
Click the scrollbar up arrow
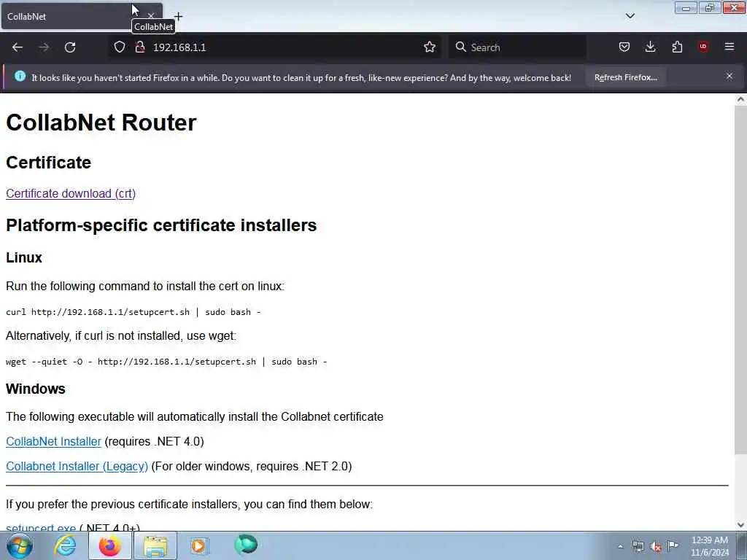[x=740, y=99]
